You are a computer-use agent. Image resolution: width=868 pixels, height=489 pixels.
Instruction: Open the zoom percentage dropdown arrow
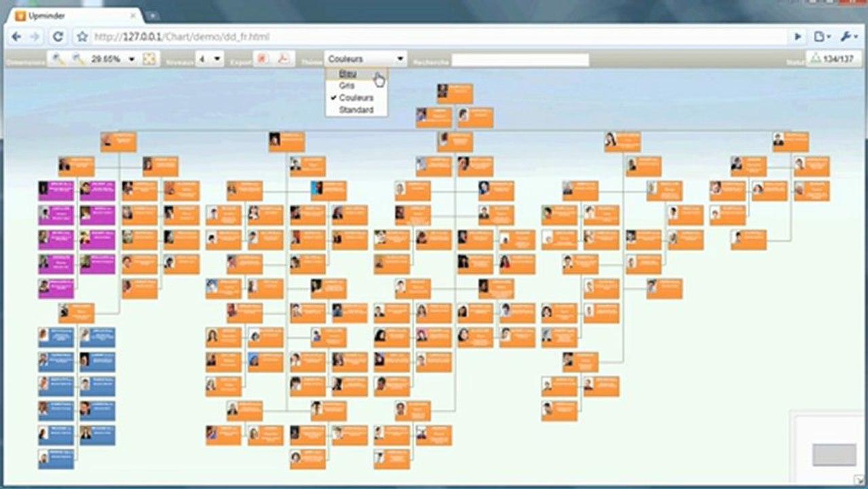(x=131, y=59)
